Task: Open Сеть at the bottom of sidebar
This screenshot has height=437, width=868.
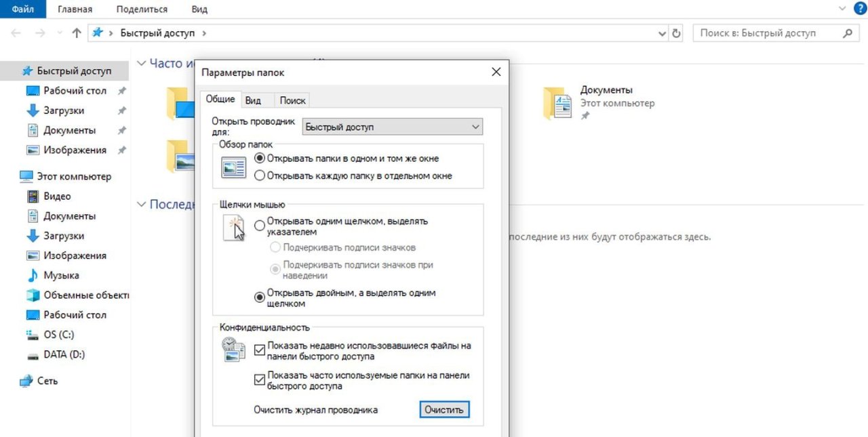Action: tap(46, 381)
